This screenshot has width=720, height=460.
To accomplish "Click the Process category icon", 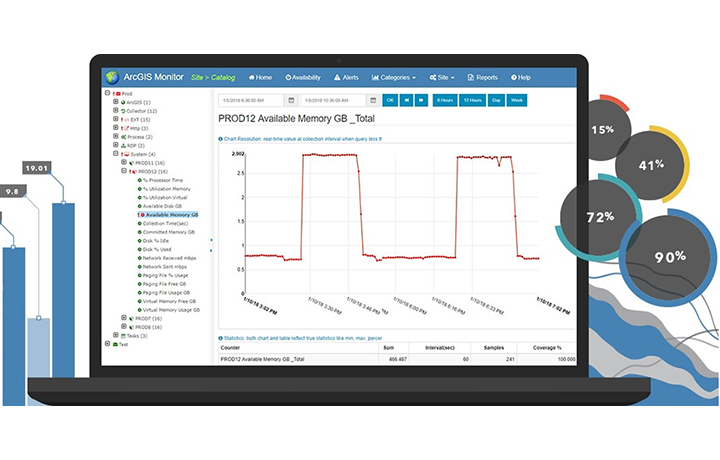I will pyautogui.click(x=123, y=137).
